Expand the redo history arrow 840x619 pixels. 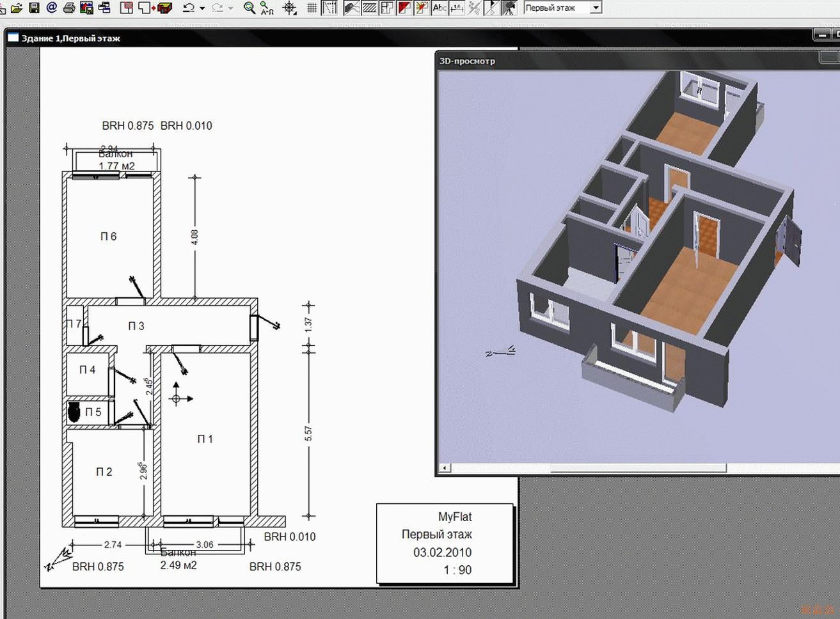[x=231, y=8]
